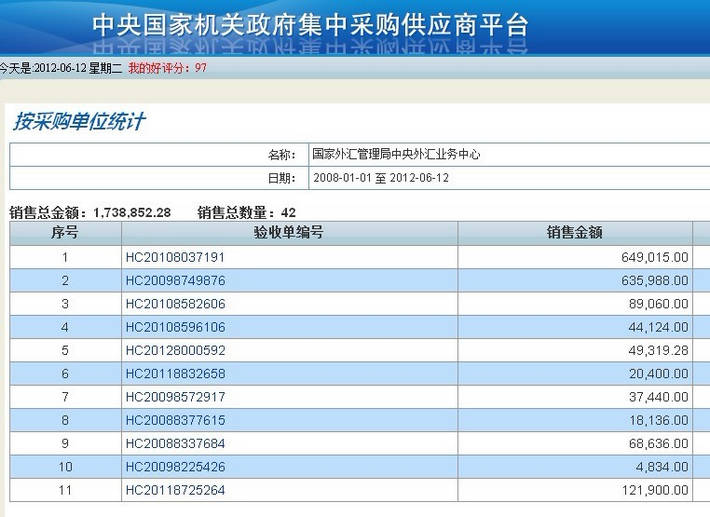Image resolution: width=710 pixels, height=517 pixels.
Task: Click the 649,015.00 sales amount cell
Action: tap(654, 257)
